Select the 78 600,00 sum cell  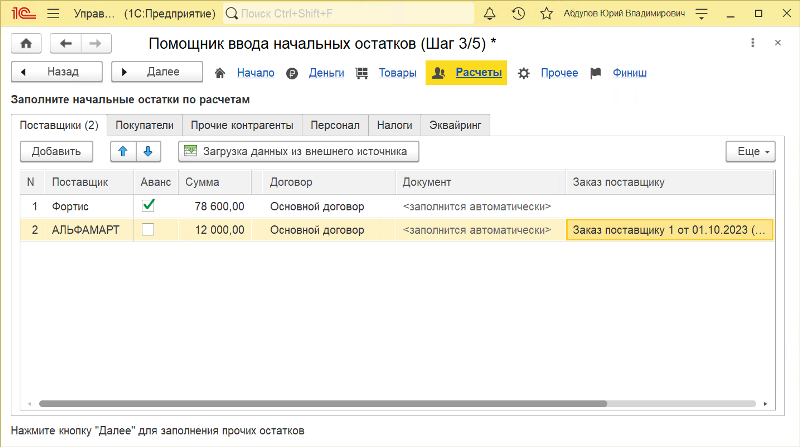(x=215, y=206)
